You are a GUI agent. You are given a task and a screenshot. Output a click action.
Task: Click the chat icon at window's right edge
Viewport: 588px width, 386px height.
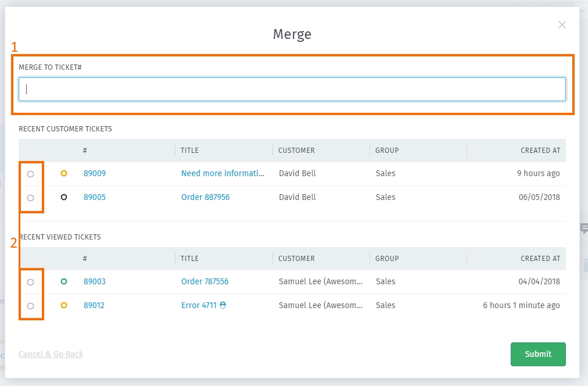(584, 228)
